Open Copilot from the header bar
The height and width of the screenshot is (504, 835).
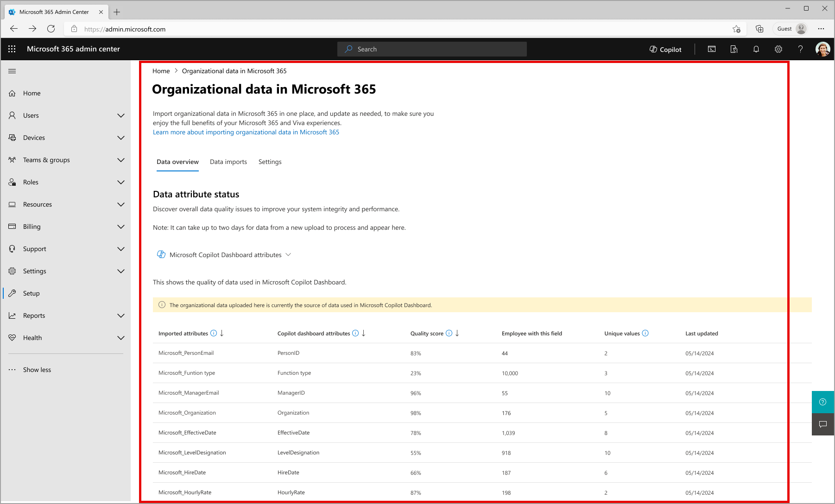click(665, 50)
